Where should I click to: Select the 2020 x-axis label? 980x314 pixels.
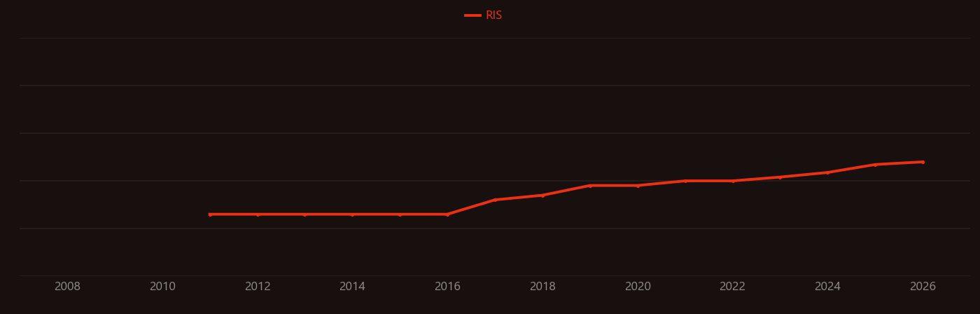[638, 287]
